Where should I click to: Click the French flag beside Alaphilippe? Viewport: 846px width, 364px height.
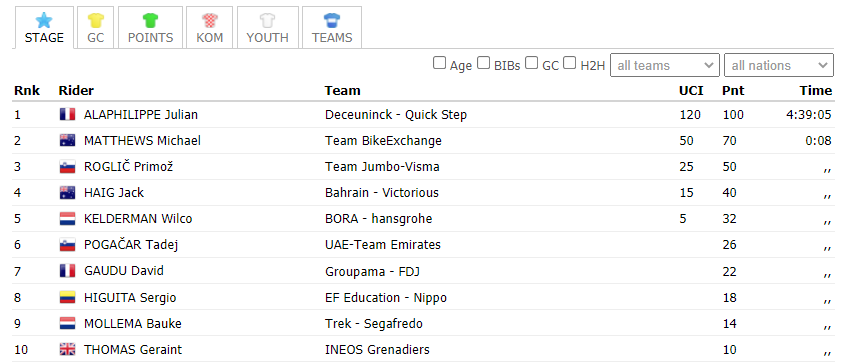[x=67, y=114]
